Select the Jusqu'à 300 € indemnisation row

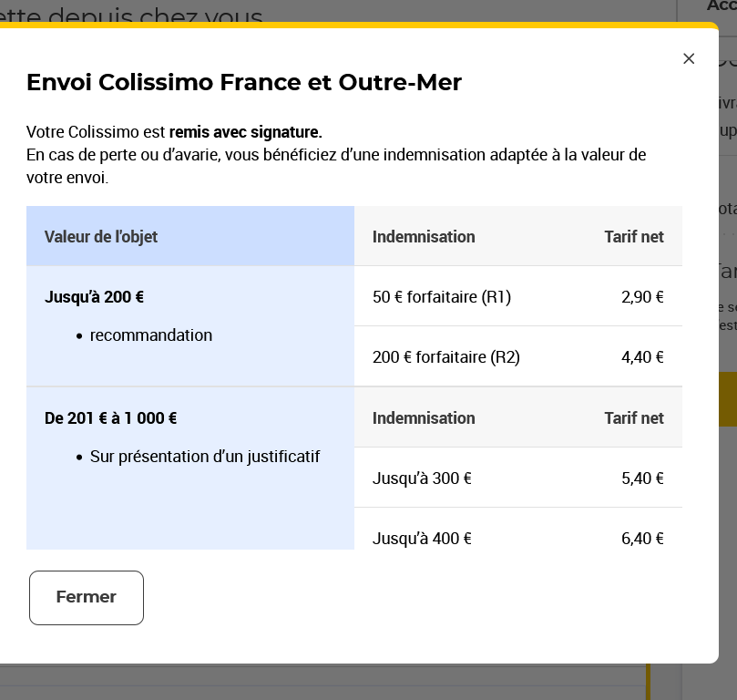(x=422, y=479)
